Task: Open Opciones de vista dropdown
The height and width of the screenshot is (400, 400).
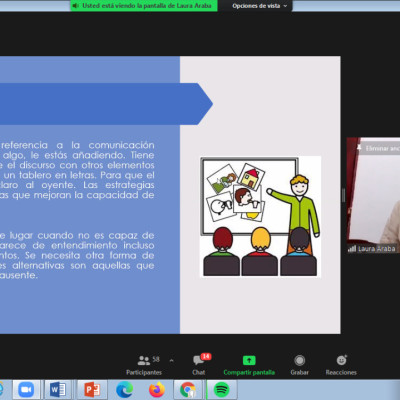Action: (259, 6)
